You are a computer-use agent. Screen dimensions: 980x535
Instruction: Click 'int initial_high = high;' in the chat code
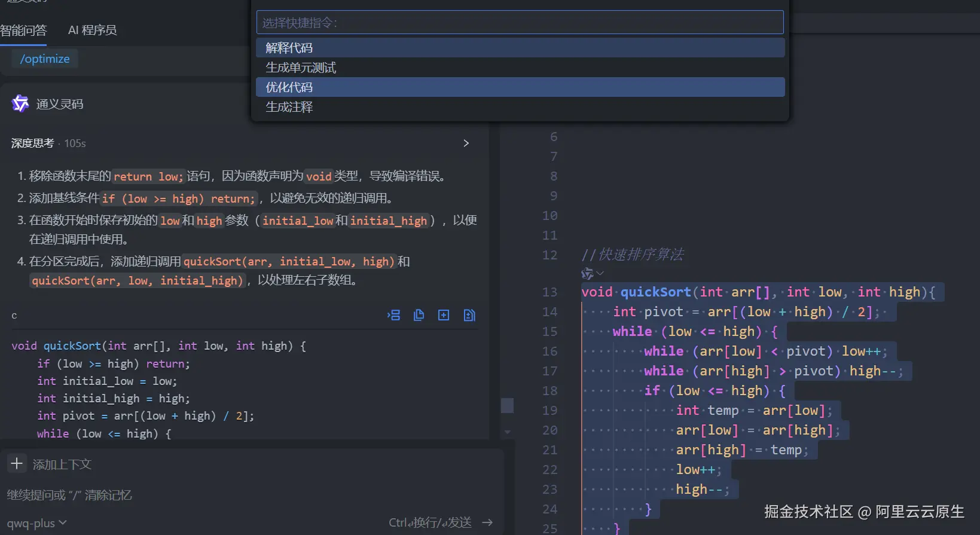pos(114,399)
